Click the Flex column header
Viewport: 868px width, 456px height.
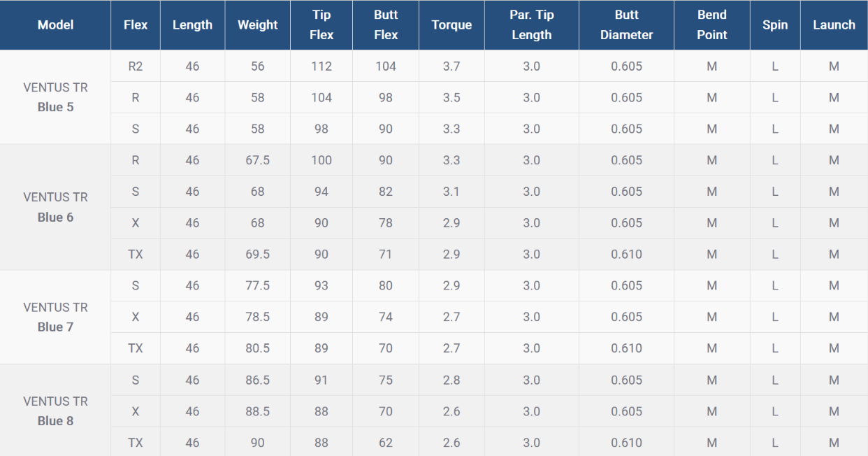[136, 25]
